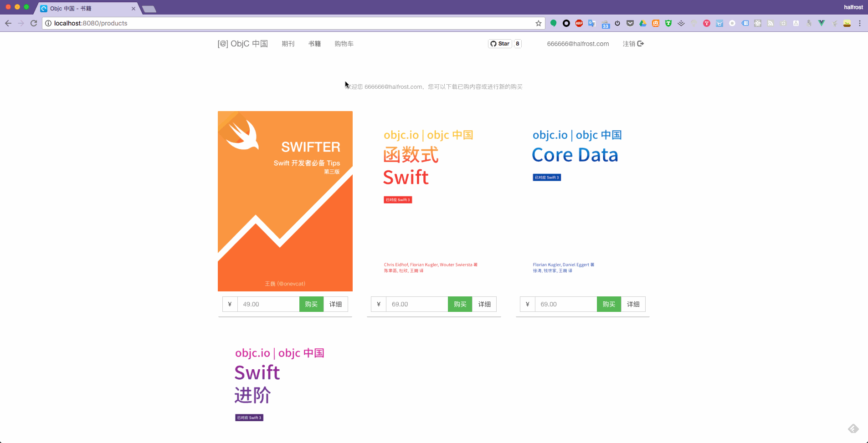Close the Objc 中国 - 书籍 tab
Image resolution: width=868 pixels, height=443 pixels.
coord(134,9)
